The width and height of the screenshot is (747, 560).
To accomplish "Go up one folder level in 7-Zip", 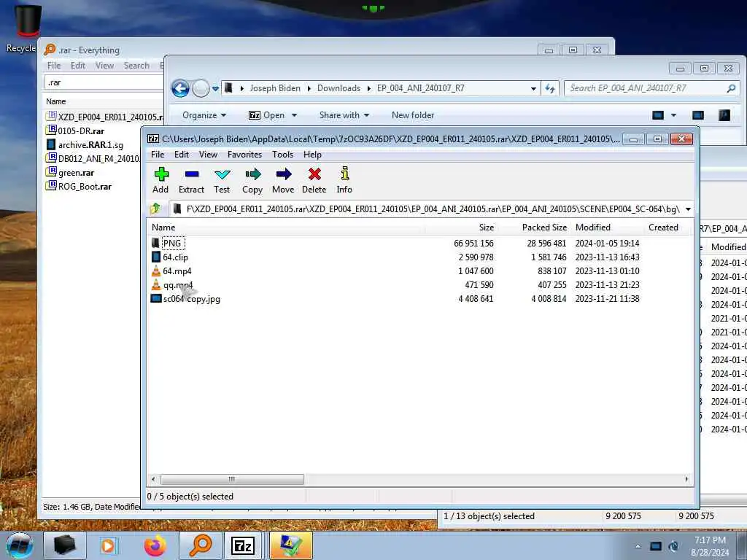I will (155, 209).
